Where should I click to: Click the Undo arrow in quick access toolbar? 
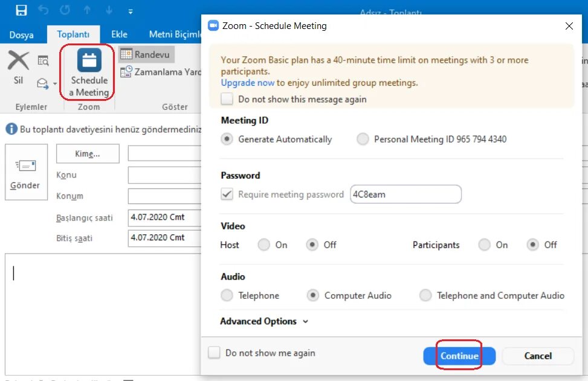click(43, 10)
